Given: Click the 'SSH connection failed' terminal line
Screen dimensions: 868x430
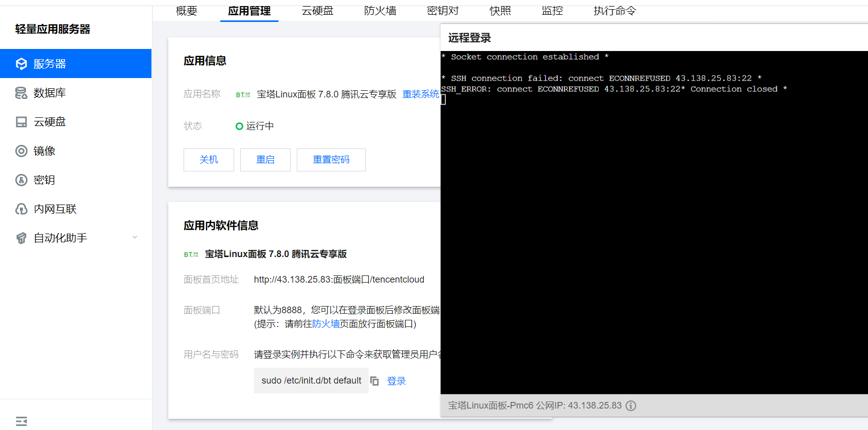Looking at the screenshot, I should point(601,78).
